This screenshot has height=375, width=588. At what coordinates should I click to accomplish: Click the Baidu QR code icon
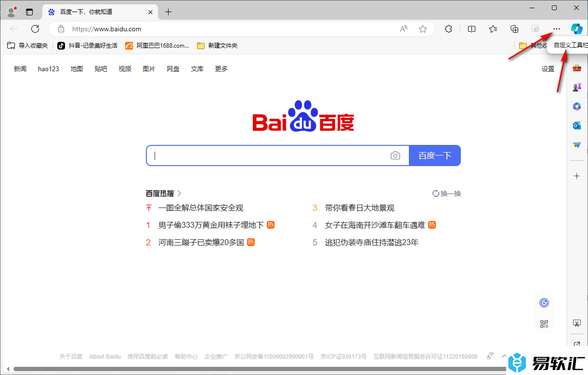point(544,324)
